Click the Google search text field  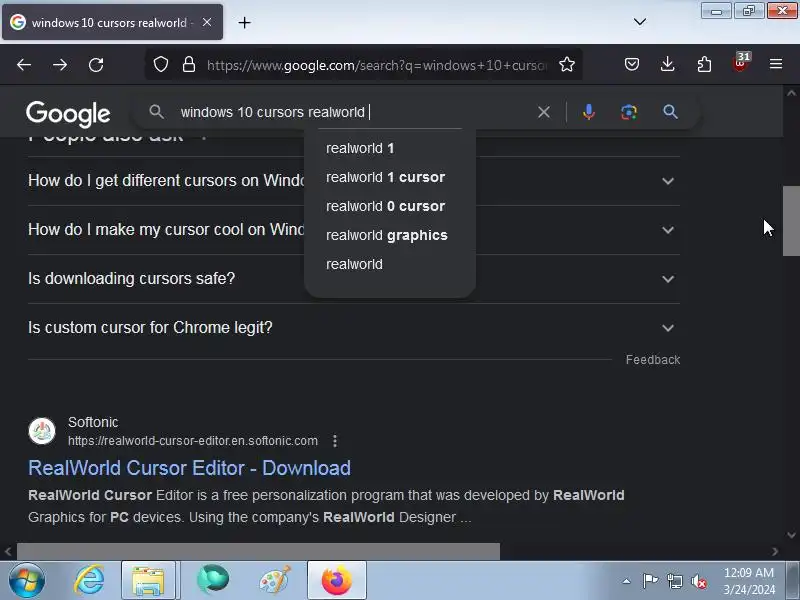tap(352, 112)
